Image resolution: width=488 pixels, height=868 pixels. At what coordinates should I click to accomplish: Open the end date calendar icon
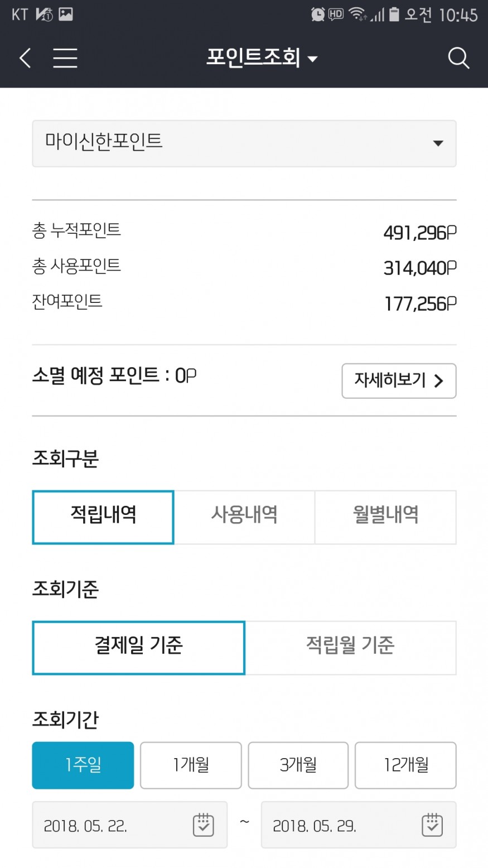(432, 824)
